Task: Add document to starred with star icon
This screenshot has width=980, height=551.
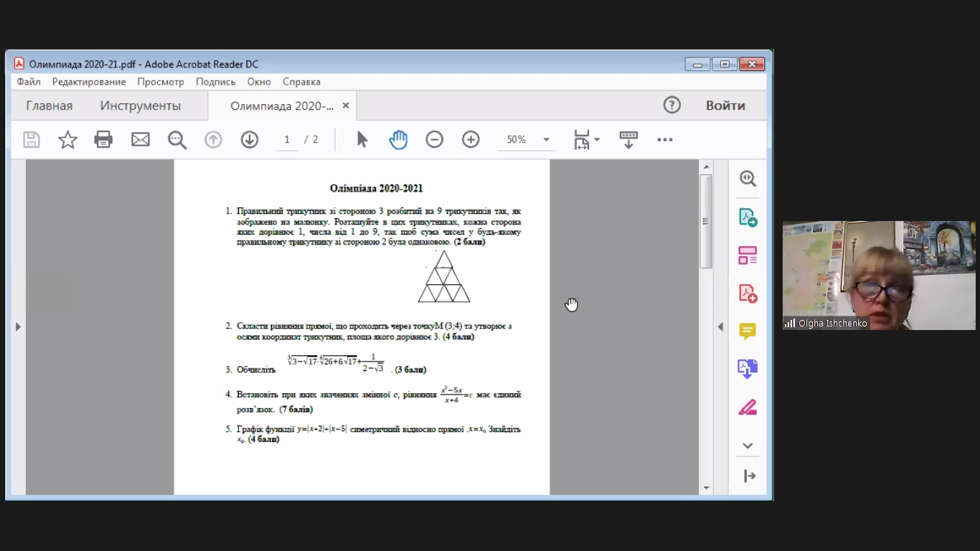Action: click(x=67, y=140)
